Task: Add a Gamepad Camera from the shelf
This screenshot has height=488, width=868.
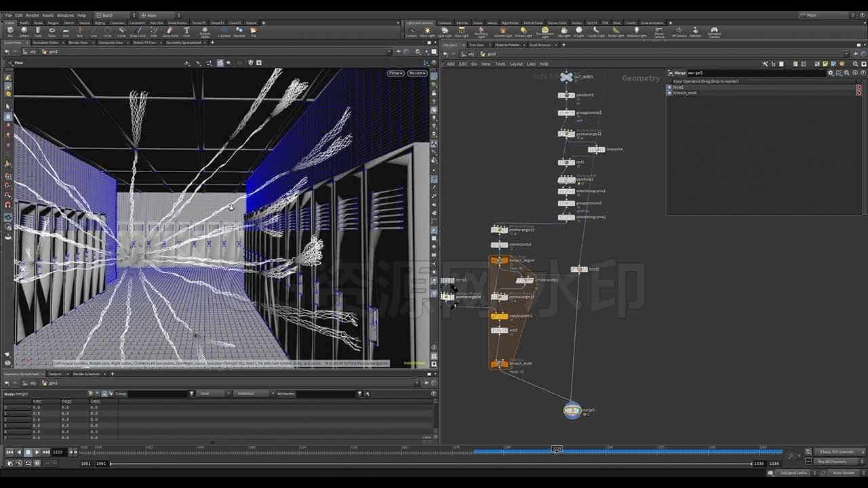Action: [714, 31]
